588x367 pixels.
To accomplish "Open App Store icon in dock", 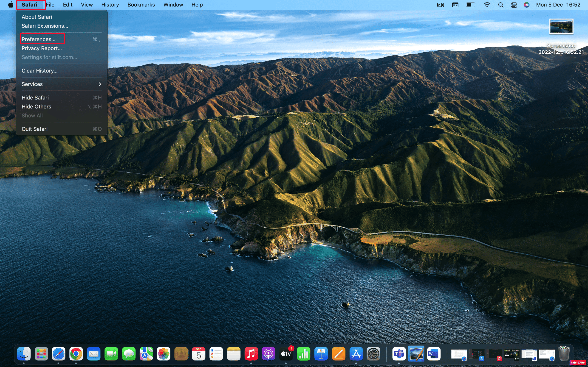I will click(356, 354).
